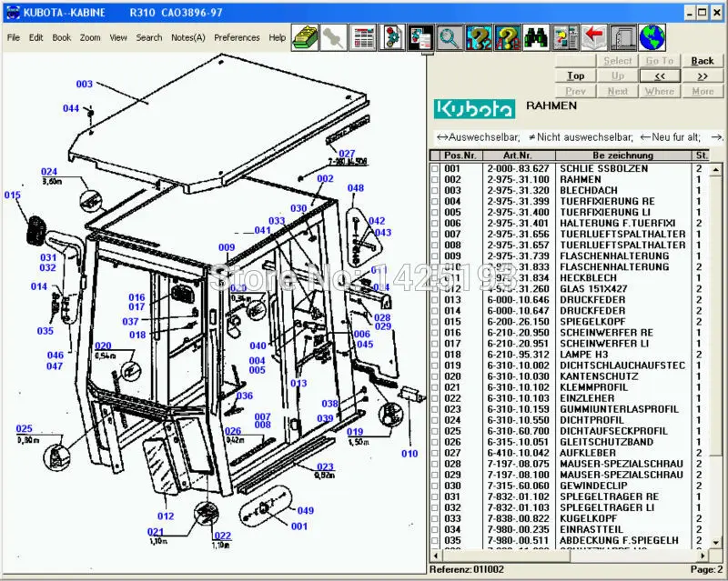The image size is (728, 581).
Task: Click the question mark AB text search icon
Action: [x=508, y=37]
